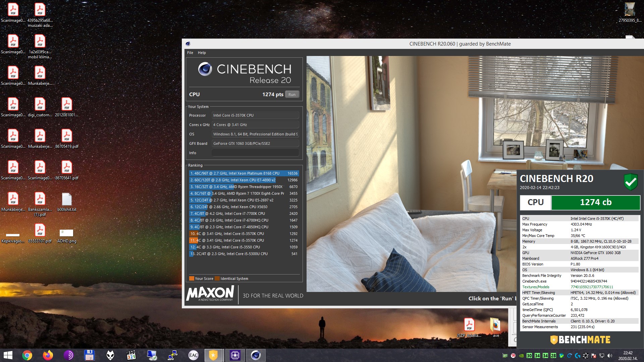Launch Media Player Classic 321 icon
The width and height of the screenshot is (644, 362).
pyautogui.click(x=131, y=355)
